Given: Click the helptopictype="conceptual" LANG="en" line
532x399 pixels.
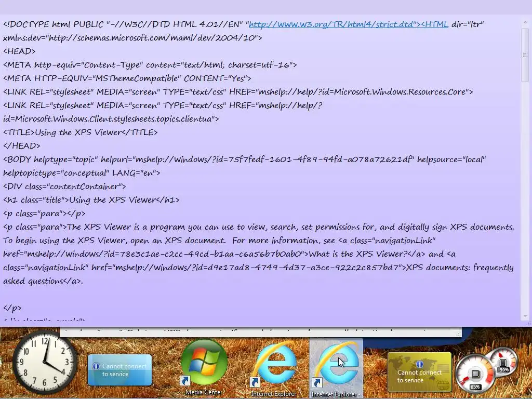Looking at the screenshot, I should coord(82,173).
